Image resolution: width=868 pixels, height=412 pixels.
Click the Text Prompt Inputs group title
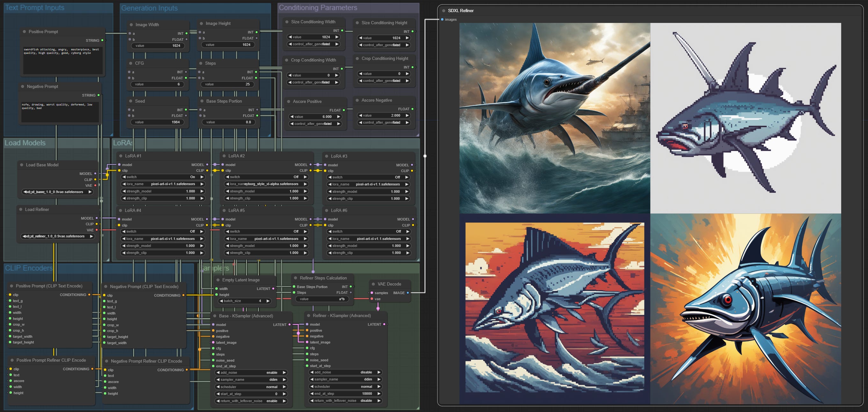pos(35,8)
